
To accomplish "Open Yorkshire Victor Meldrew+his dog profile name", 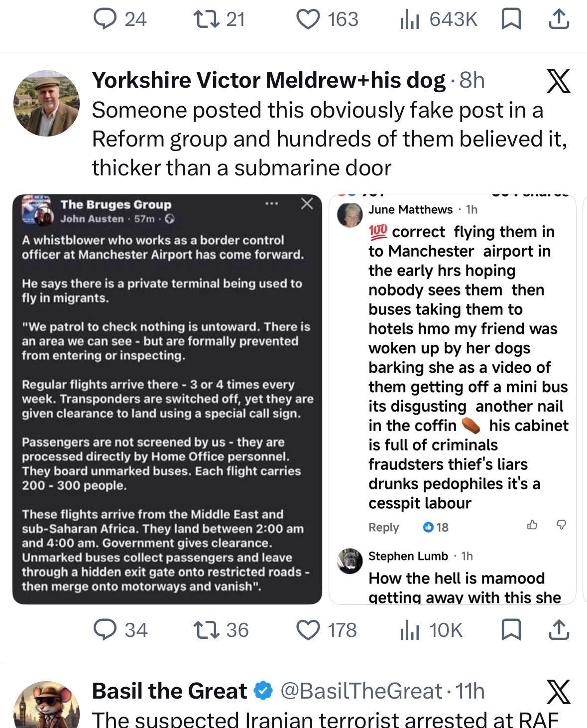I will (x=269, y=80).
